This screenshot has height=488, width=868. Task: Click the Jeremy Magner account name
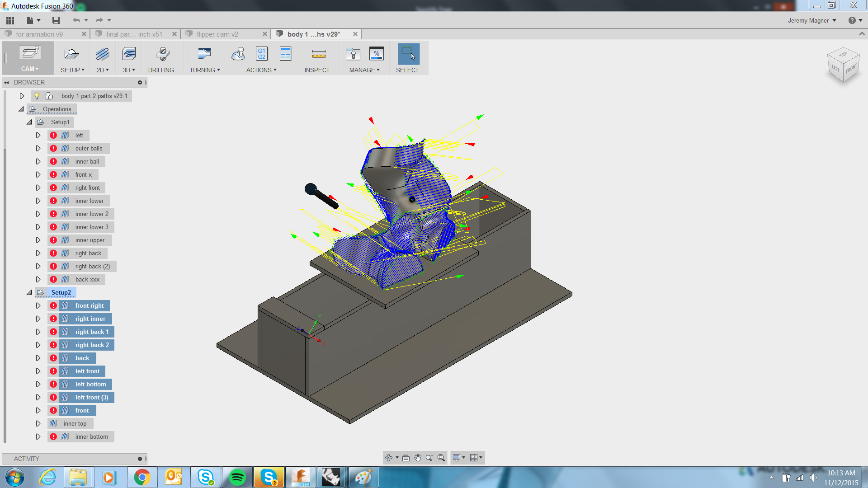point(809,20)
